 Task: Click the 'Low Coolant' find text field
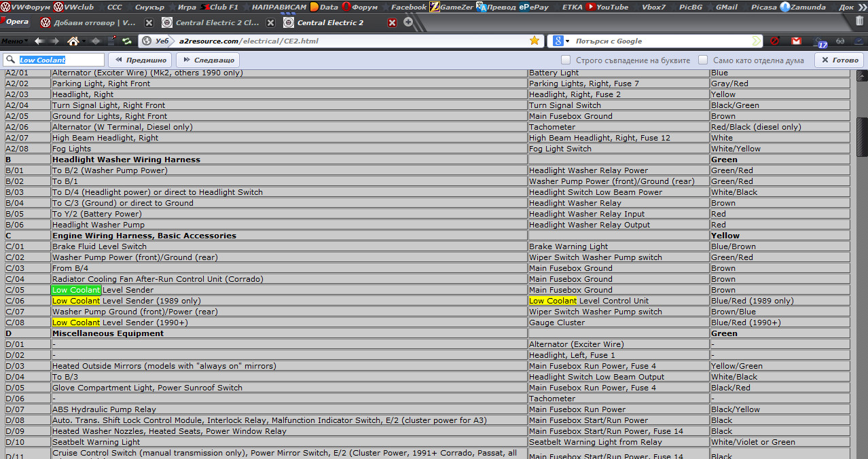click(x=60, y=60)
